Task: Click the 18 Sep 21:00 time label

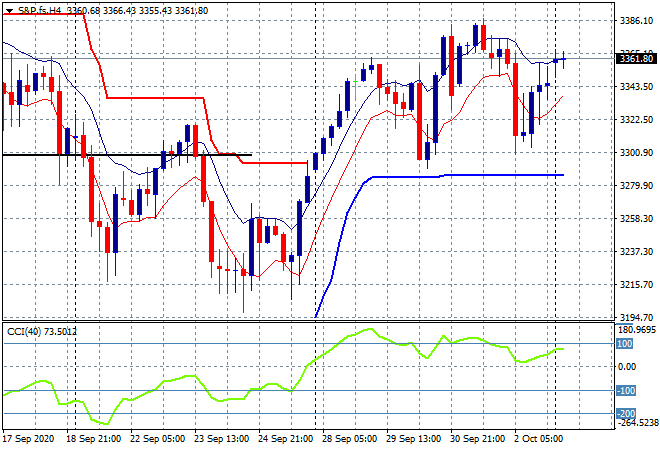Action: coord(93,439)
